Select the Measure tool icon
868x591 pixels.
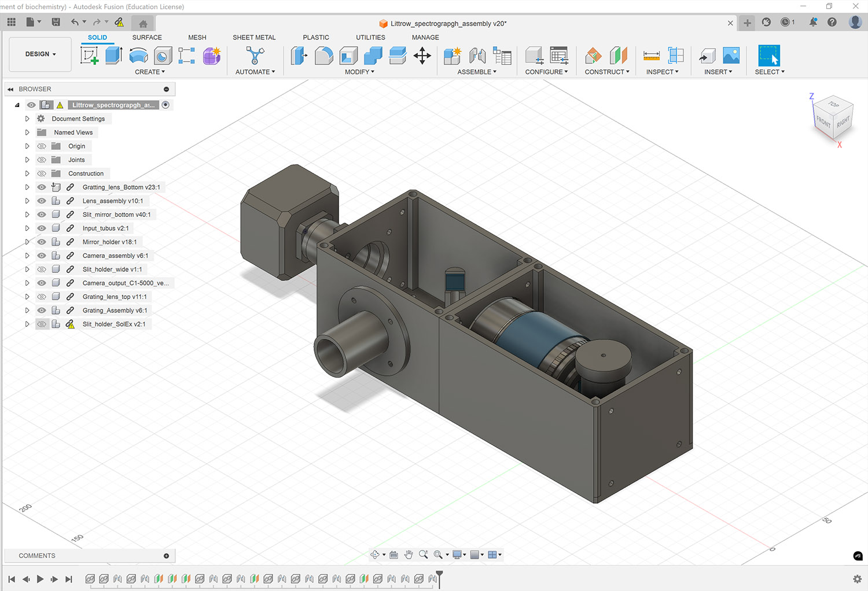click(x=652, y=56)
